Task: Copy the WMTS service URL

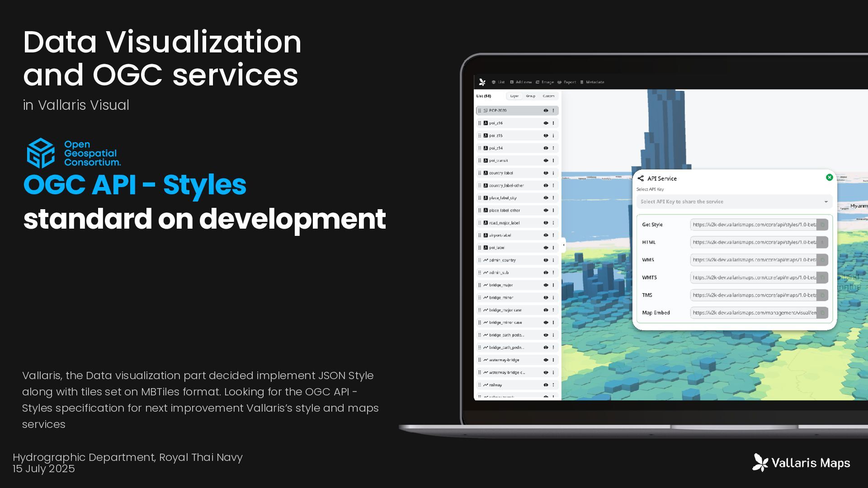Action: coord(822,277)
